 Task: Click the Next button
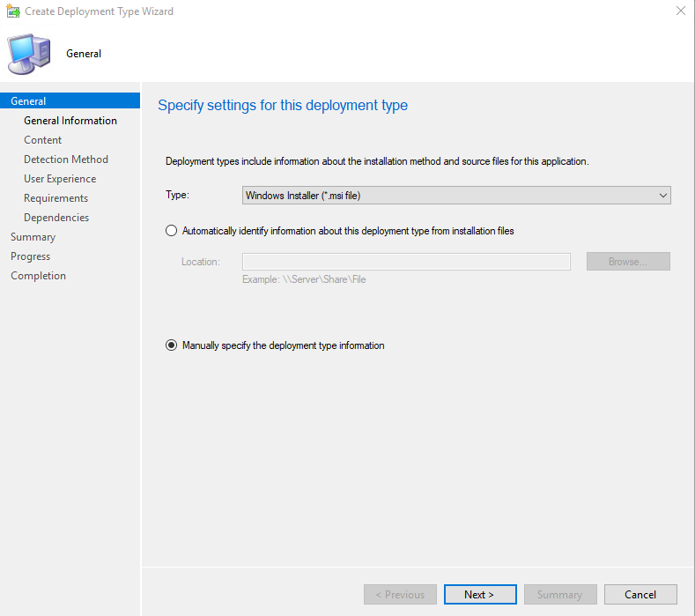479,594
